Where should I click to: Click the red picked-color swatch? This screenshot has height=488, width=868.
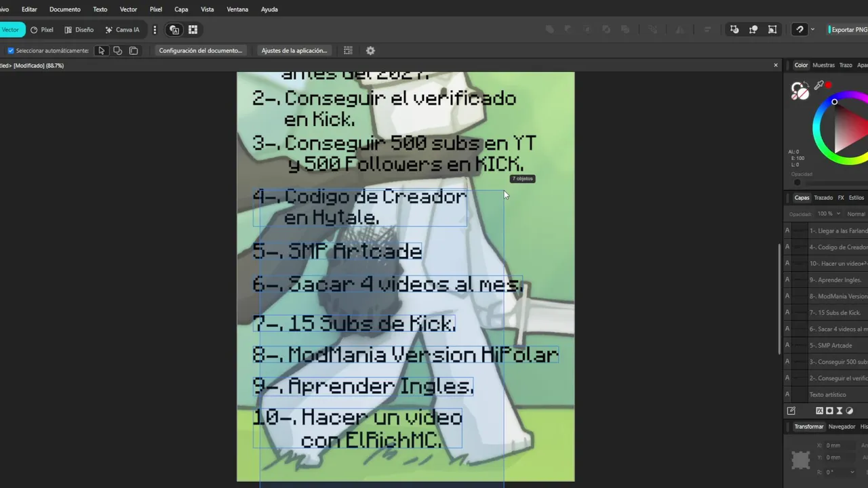click(x=828, y=85)
